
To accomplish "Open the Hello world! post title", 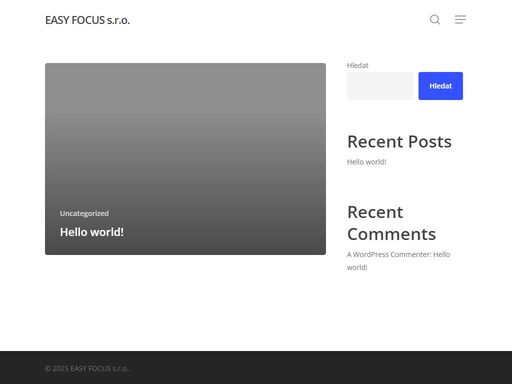I will click(x=92, y=232).
